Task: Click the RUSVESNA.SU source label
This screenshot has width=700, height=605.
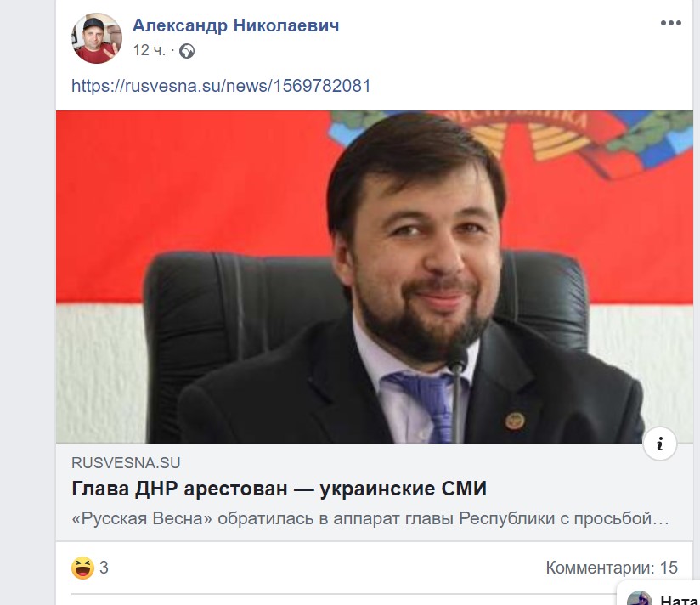Action: tap(126, 463)
